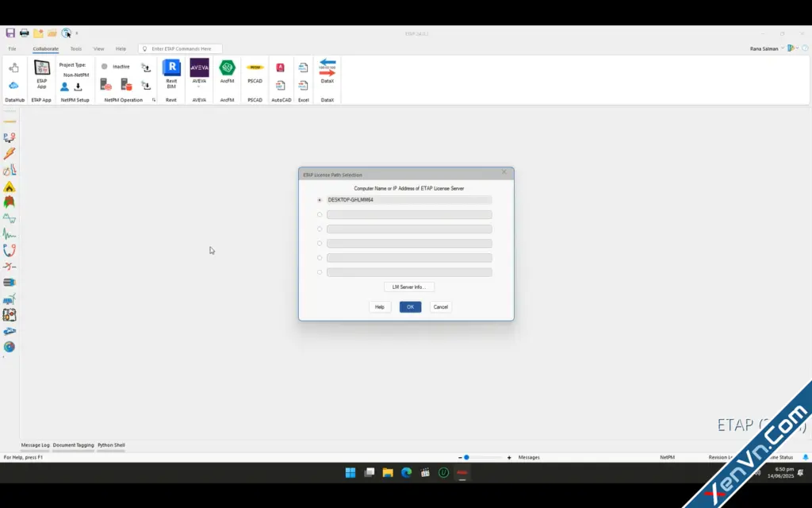Click the AutoCAD DXF export document icon
Image resolution: width=812 pixels, height=508 pixels.
(280, 85)
